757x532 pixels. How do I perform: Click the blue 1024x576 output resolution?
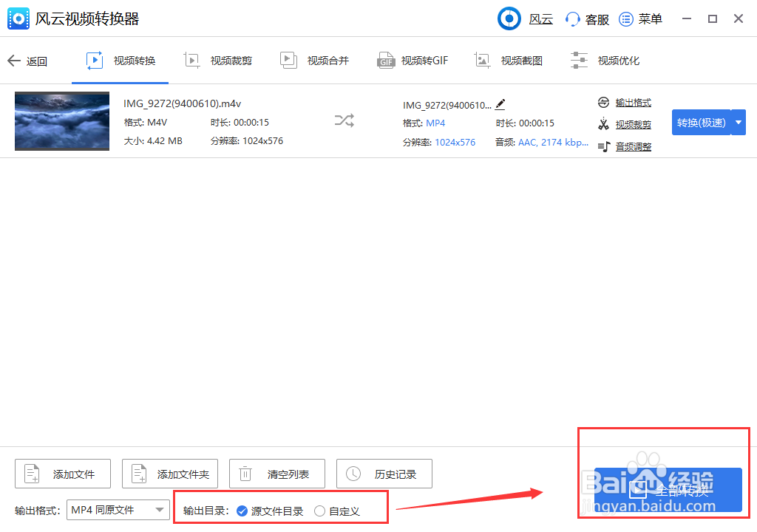tap(455, 143)
